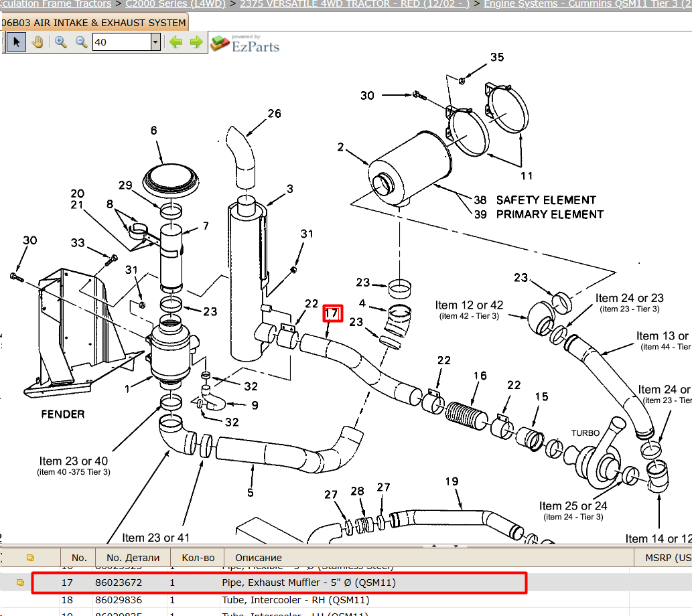Click the zoom out magnifier

tap(81, 42)
